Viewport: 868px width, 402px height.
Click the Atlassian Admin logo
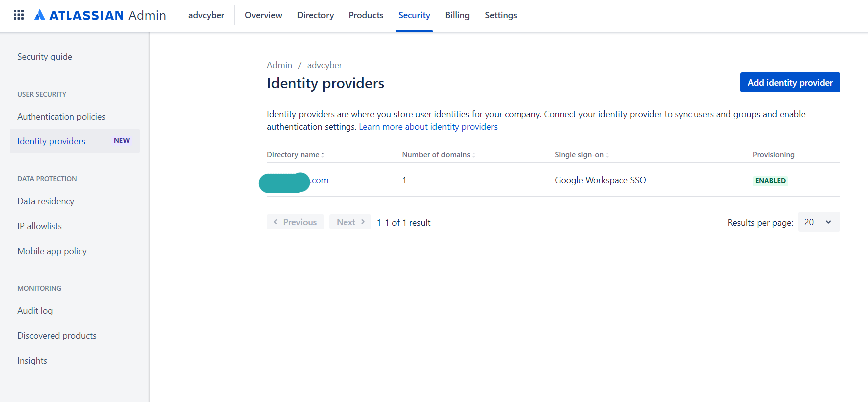pyautogui.click(x=100, y=15)
